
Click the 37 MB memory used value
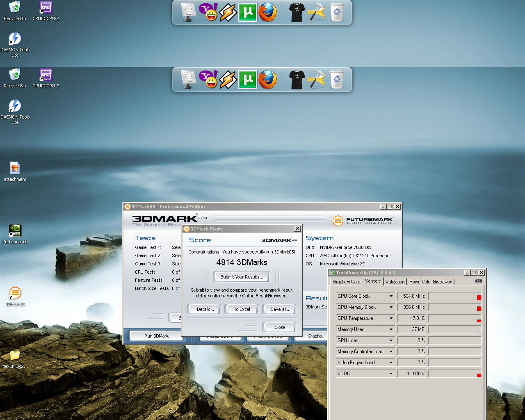click(412, 329)
